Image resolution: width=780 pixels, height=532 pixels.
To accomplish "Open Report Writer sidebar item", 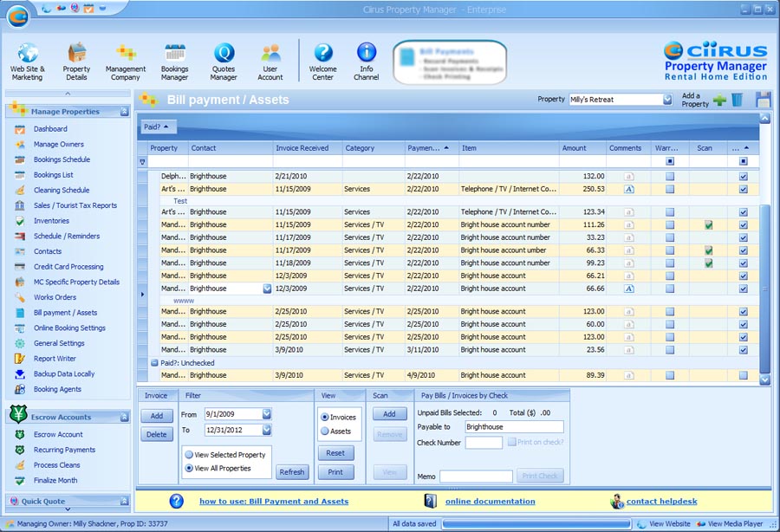I will [x=55, y=359].
